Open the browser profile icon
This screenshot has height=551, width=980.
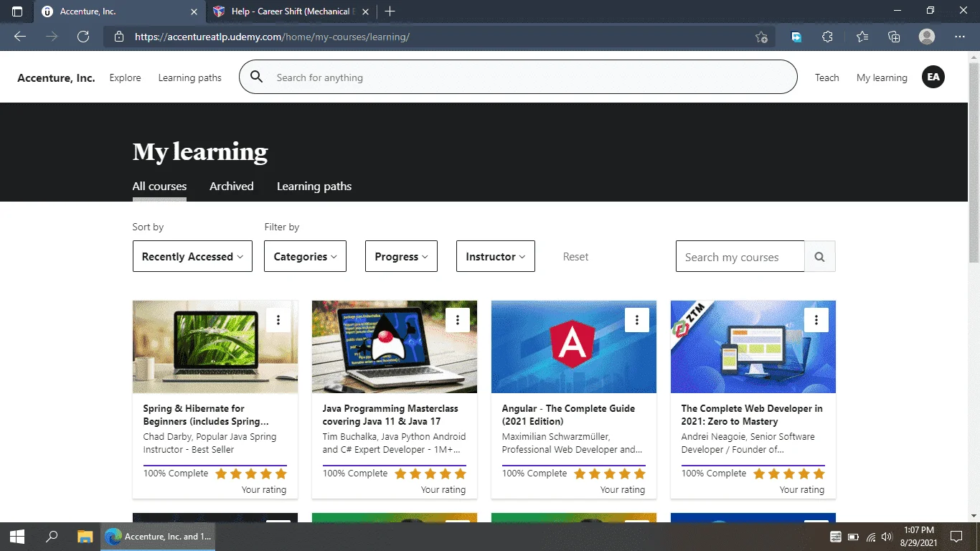pyautogui.click(x=927, y=37)
